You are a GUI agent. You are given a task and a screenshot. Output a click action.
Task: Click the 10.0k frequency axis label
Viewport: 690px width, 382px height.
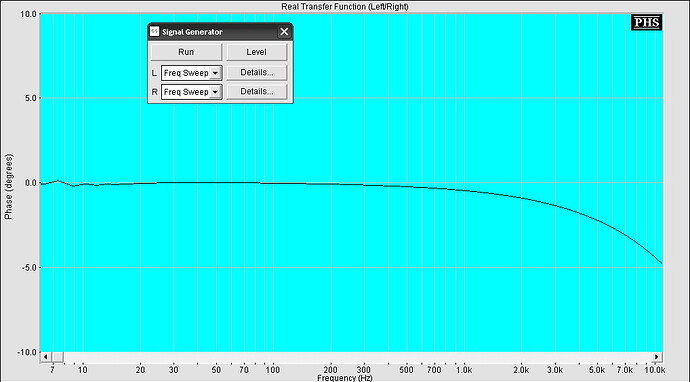[654, 370]
